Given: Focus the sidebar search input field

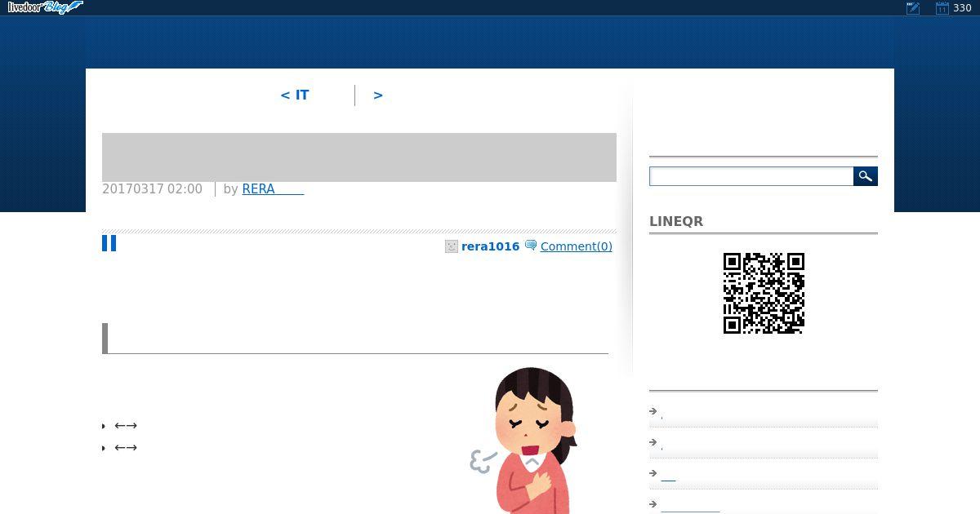Looking at the screenshot, I should click(x=751, y=176).
